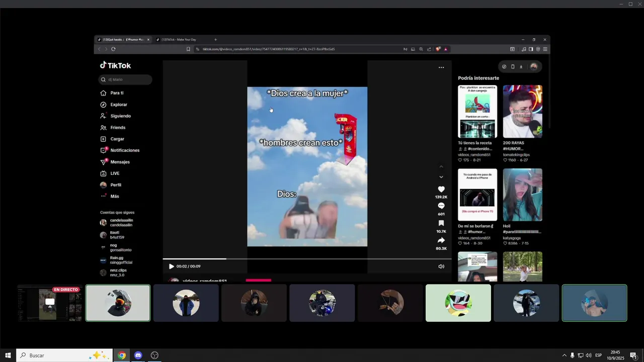The height and width of the screenshot is (362, 644).
Task: Click the zoom magnifier icon in address bar
Action: pyautogui.click(x=421, y=49)
